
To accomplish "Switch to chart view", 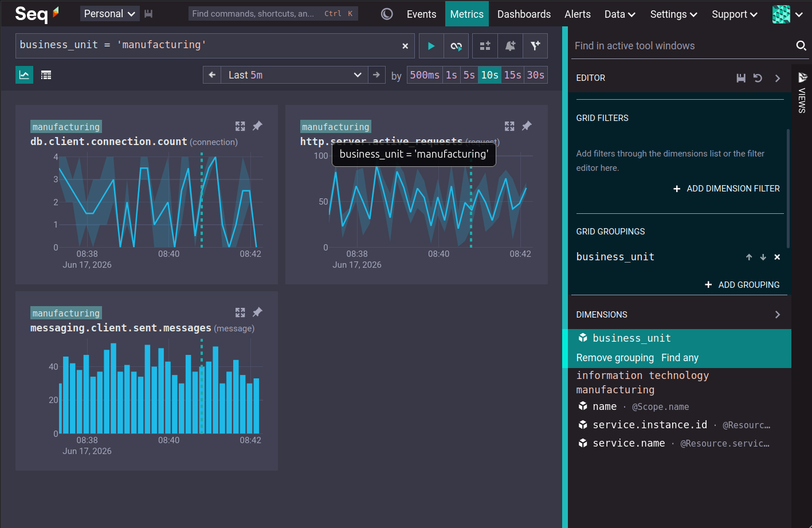I will tap(24, 75).
